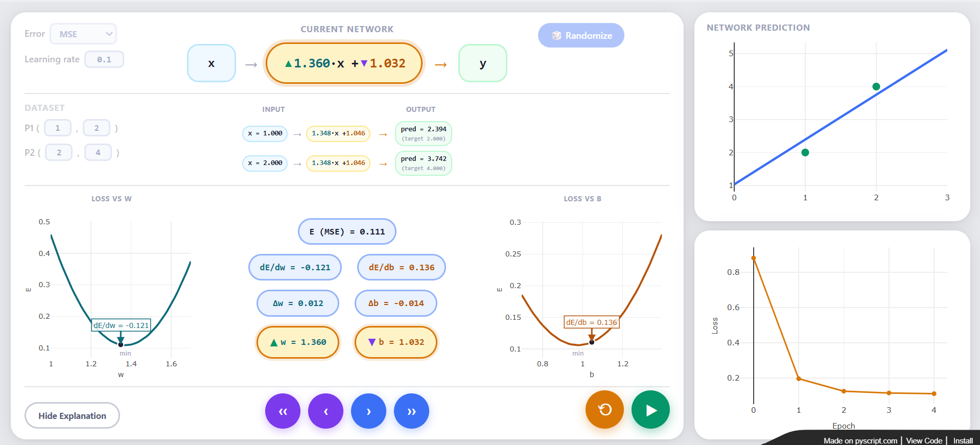Click the dE/dw = -0.121 pill

click(295, 267)
